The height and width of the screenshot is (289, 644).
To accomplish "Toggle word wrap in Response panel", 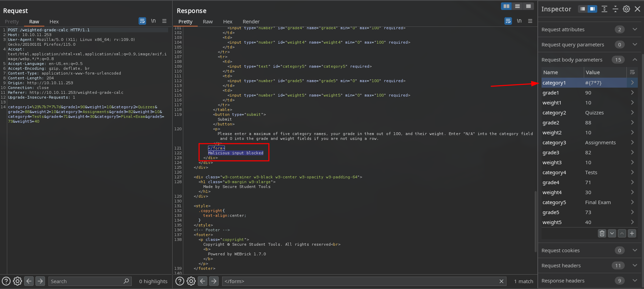I will click(x=508, y=21).
